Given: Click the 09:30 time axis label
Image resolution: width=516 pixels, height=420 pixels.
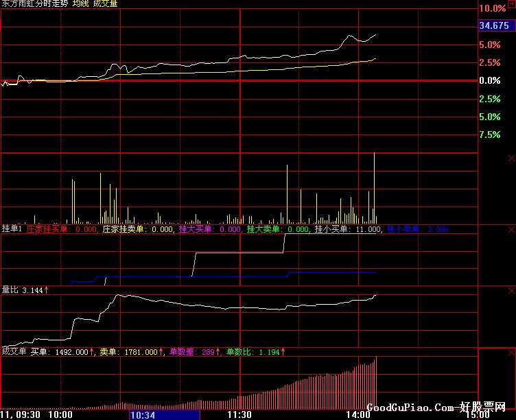Looking at the screenshot, I should [x=28, y=415].
